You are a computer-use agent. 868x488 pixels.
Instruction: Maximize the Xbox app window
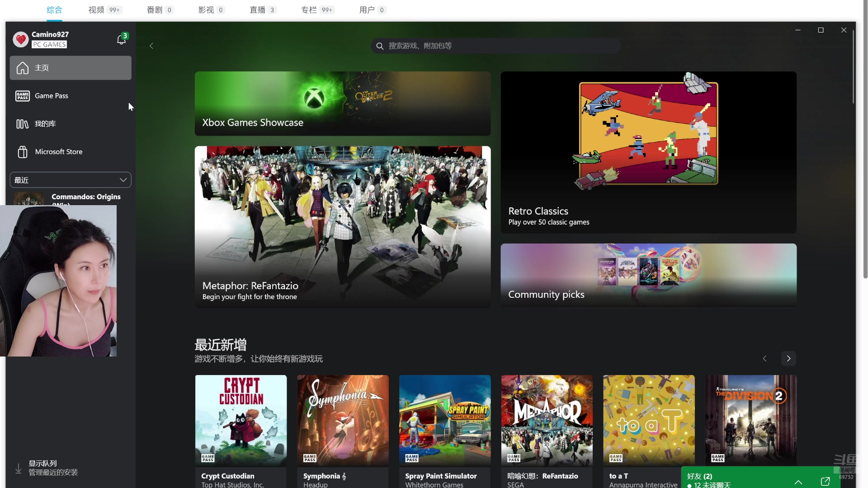click(821, 30)
